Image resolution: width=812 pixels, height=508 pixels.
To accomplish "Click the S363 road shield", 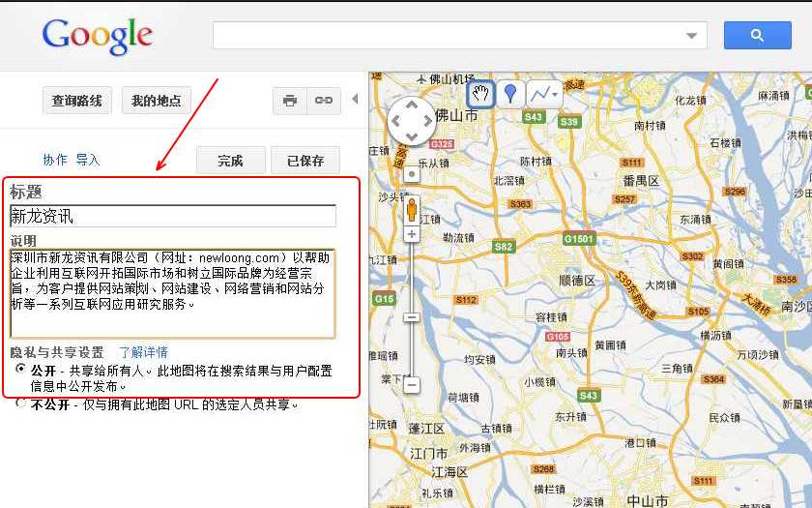I will click(x=520, y=204).
